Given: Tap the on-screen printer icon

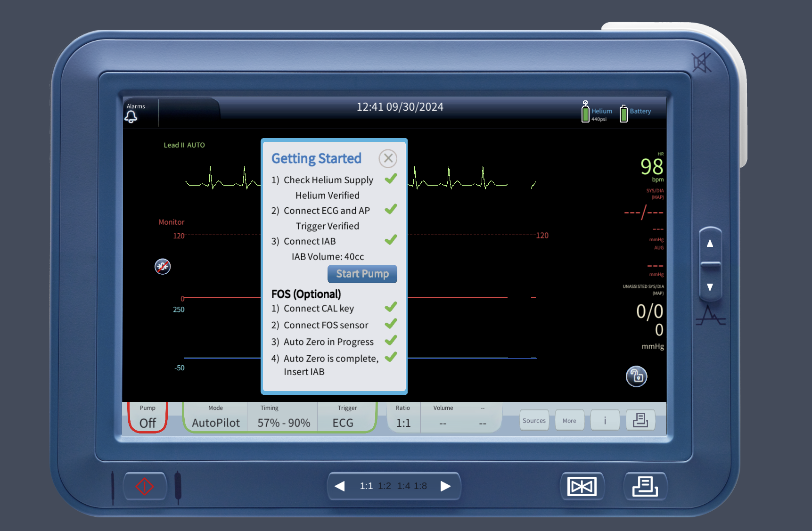Looking at the screenshot, I should click(x=640, y=420).
